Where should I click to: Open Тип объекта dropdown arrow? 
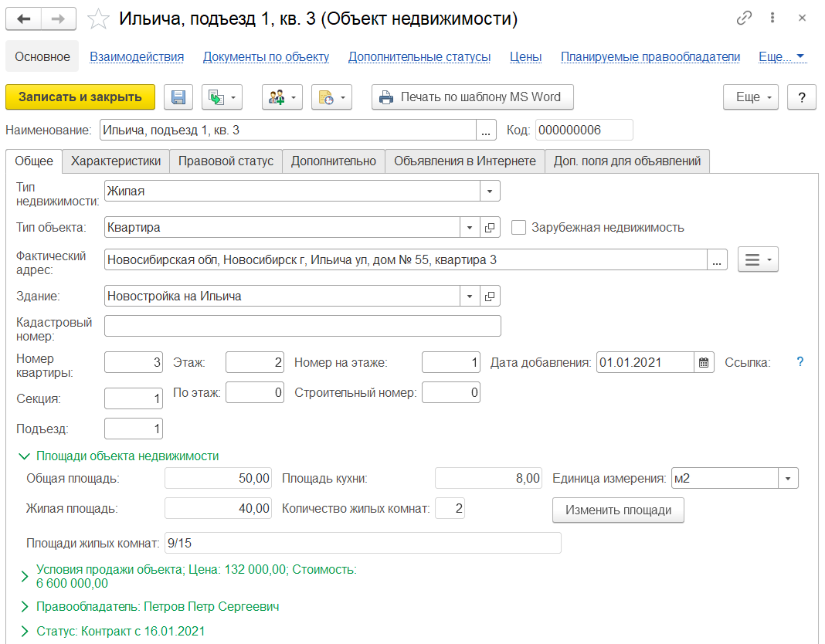pos(470,227)
